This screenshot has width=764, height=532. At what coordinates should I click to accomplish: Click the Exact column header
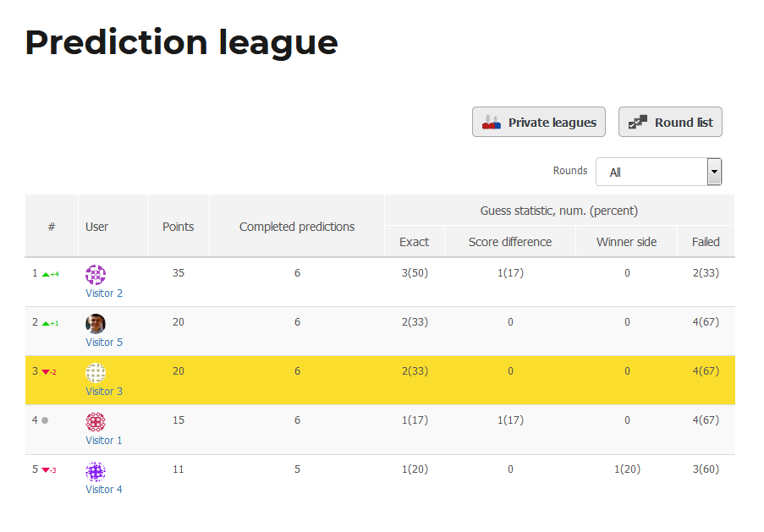(415, 242)
